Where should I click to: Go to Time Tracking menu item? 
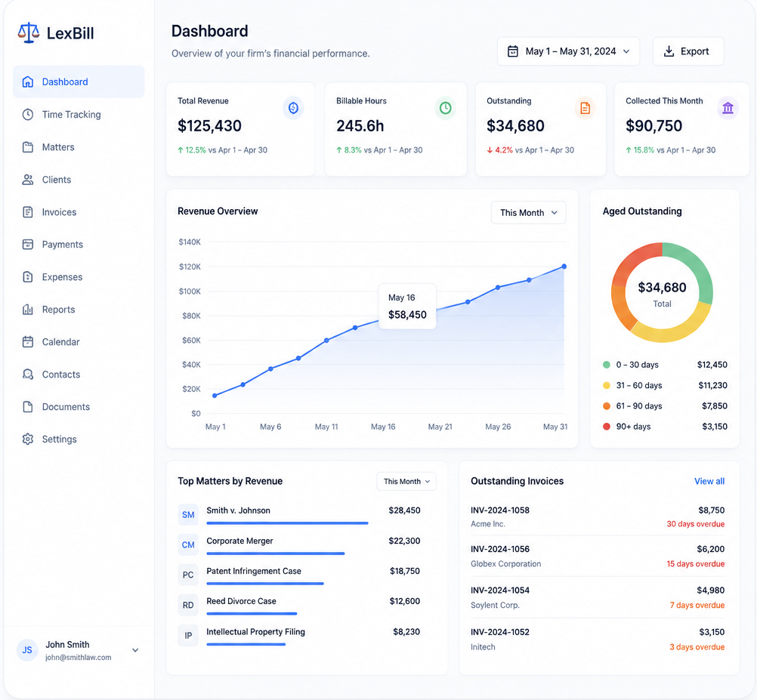[79, 114]
